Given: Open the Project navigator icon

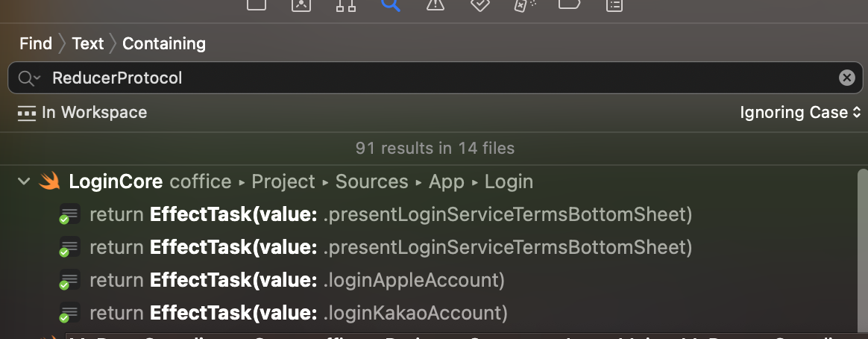Looking at the screenshot, I should (x=257, y=4).
